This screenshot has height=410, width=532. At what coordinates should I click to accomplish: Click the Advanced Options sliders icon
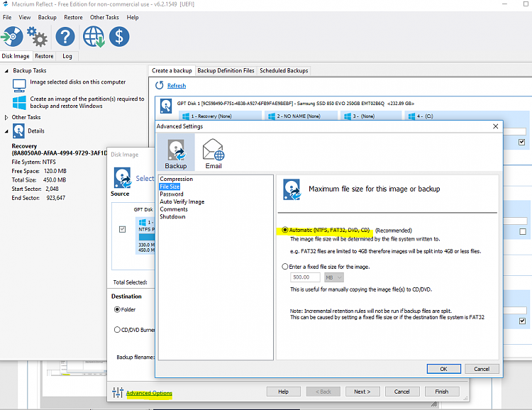coord(118,393)
